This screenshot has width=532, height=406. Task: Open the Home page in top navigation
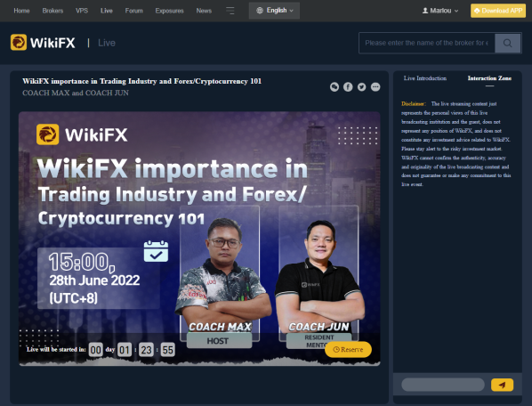pos(21,11)
